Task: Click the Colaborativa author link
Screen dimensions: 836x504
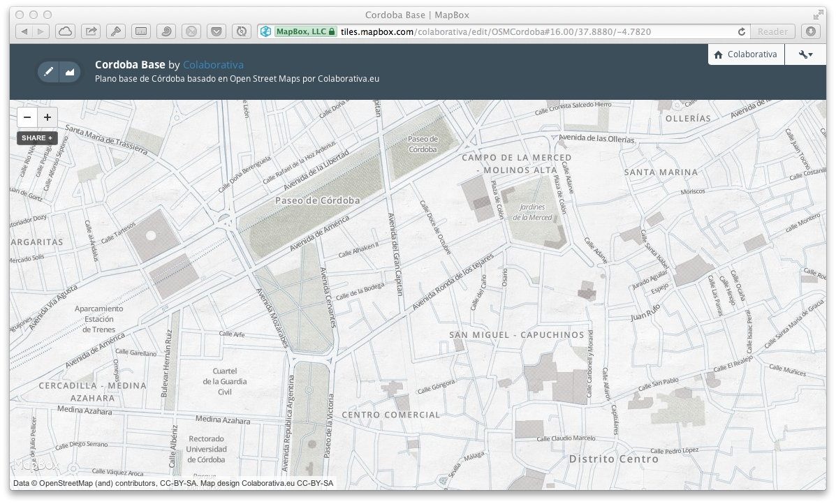Action: (x=213, y=65)
